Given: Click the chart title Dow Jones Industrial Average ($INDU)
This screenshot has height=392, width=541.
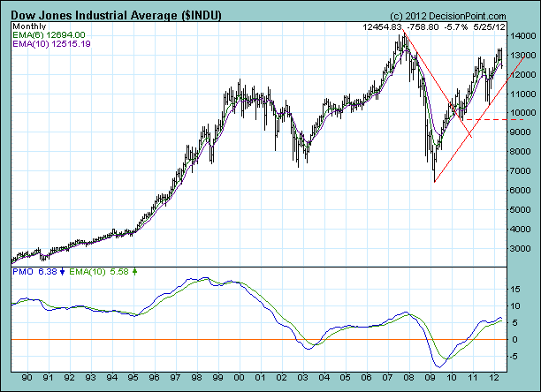Looking at the screenshot, I should (x=116, y=15).
